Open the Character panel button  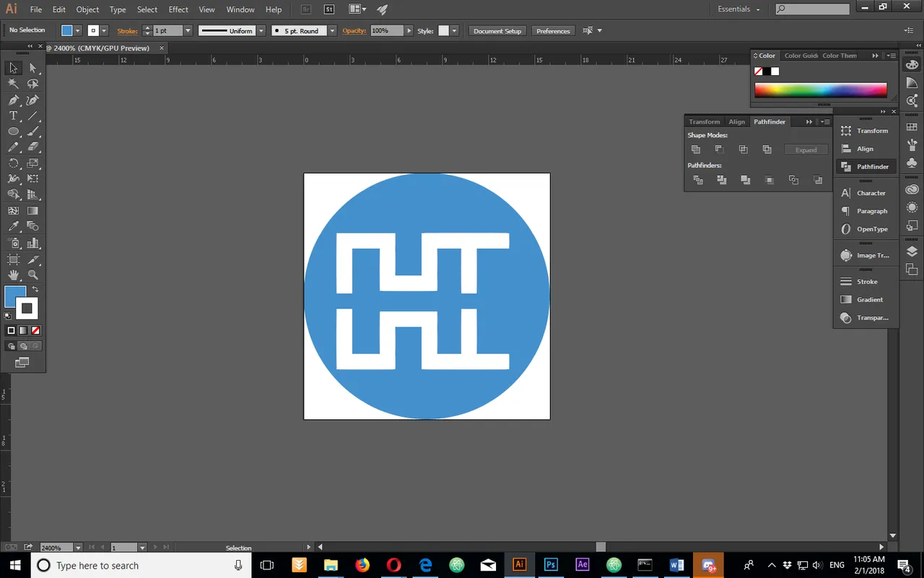(866, 193)
